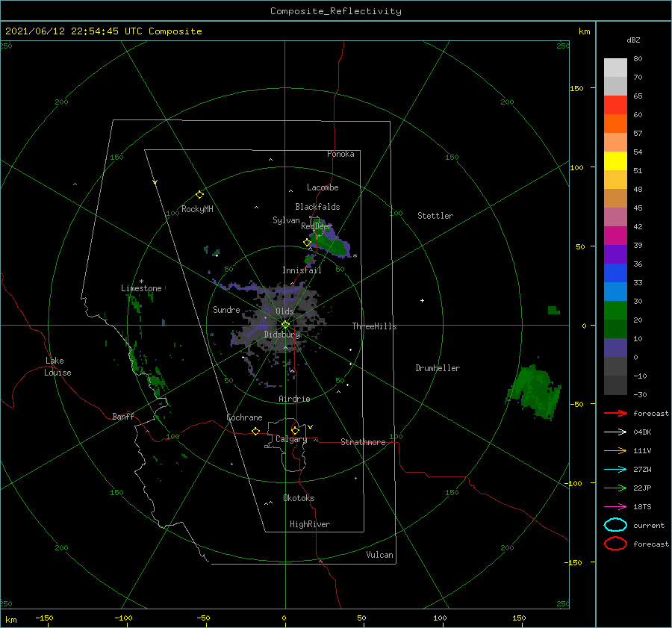Click the 39 dBZ magenta swatch

615,236
